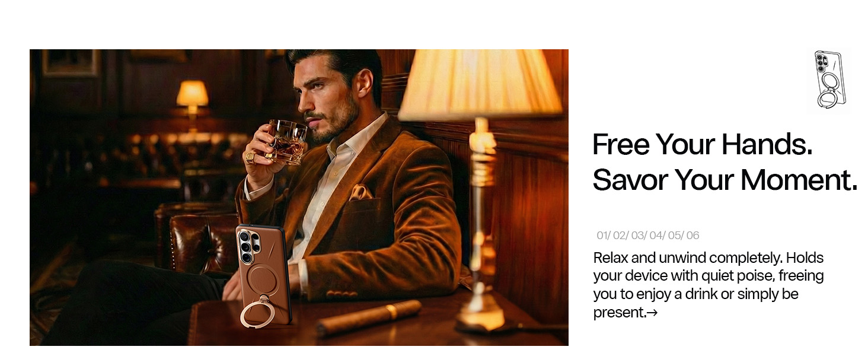The image size is (868, 356).
Task: Click the gold ring stand on case
Action: coord(257,311)
